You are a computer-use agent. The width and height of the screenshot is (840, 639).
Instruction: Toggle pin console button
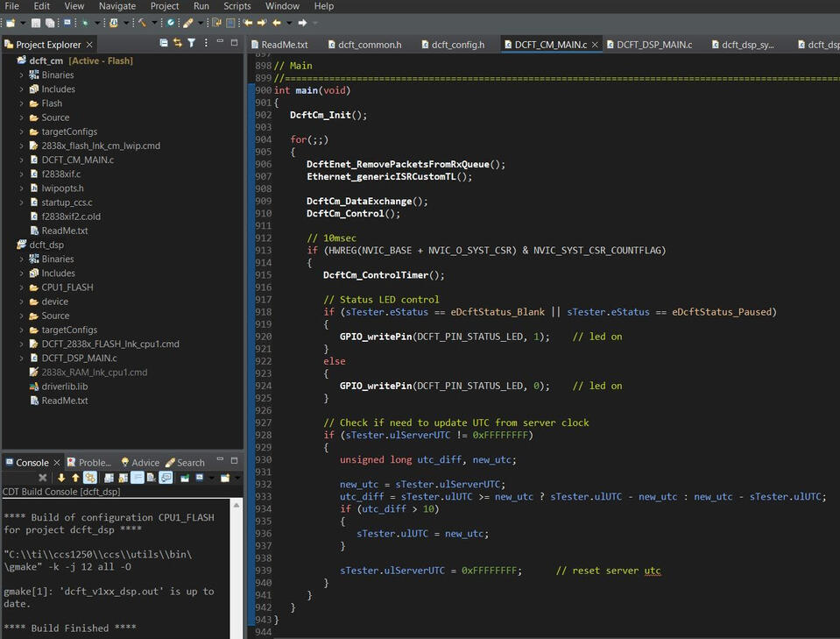[x=185, y=478]
